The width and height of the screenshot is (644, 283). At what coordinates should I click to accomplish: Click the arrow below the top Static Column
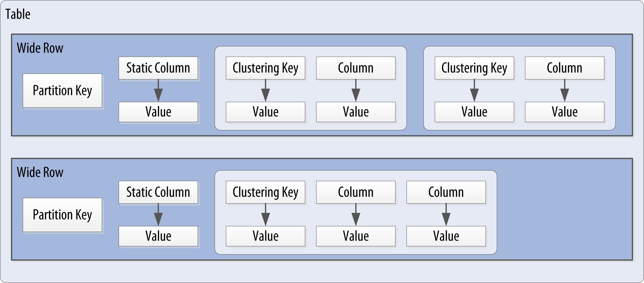pyautogui.click(x=158, y=91)
